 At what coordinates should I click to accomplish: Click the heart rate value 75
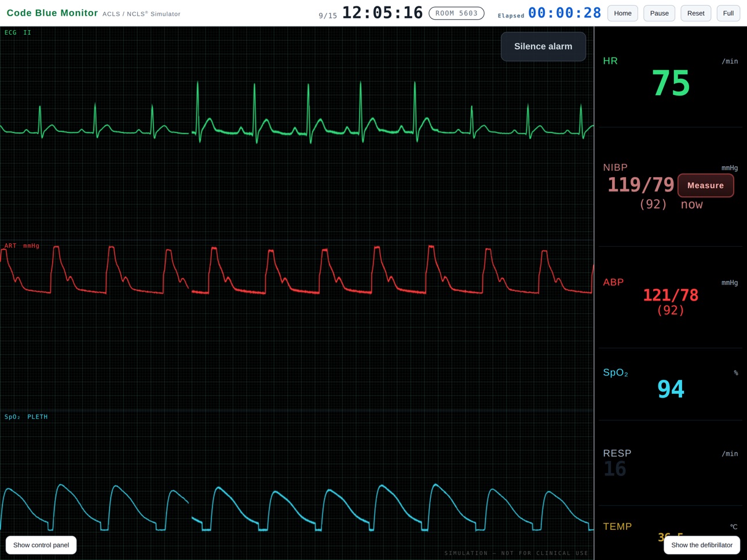click(671, 83)
